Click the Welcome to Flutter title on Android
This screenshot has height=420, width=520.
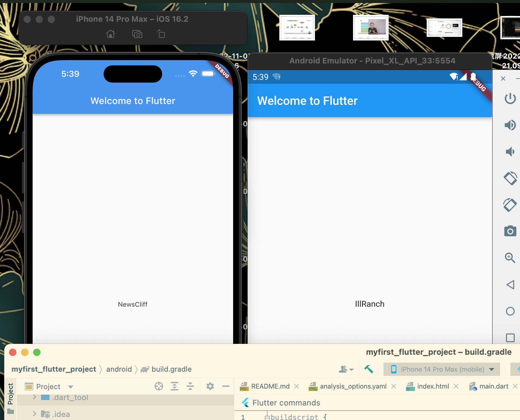pos(307,101)
